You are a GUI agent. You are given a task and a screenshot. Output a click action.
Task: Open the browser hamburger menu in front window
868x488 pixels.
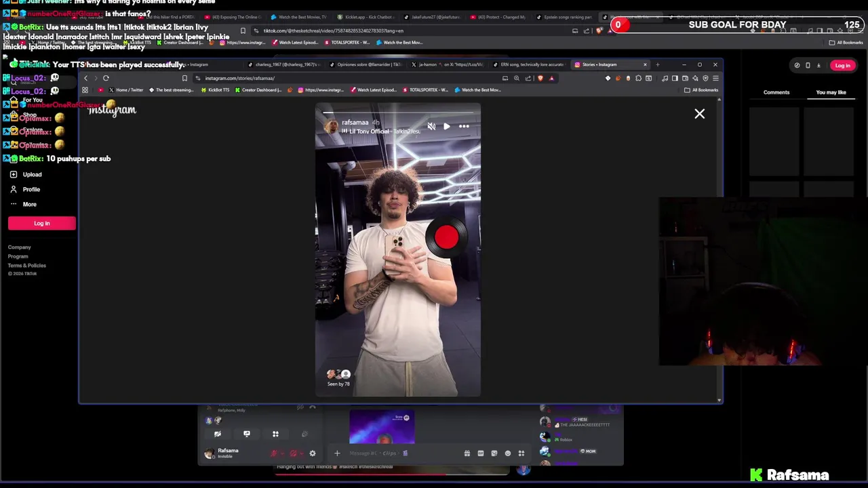click(715, 78)
